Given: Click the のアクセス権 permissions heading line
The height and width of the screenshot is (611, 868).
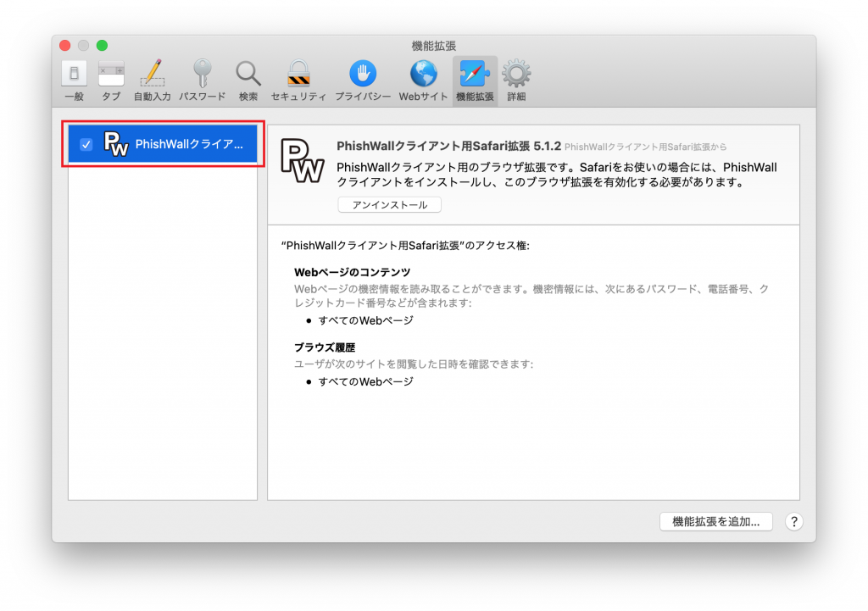Looking at the screenshot, I should pos(405,245).
